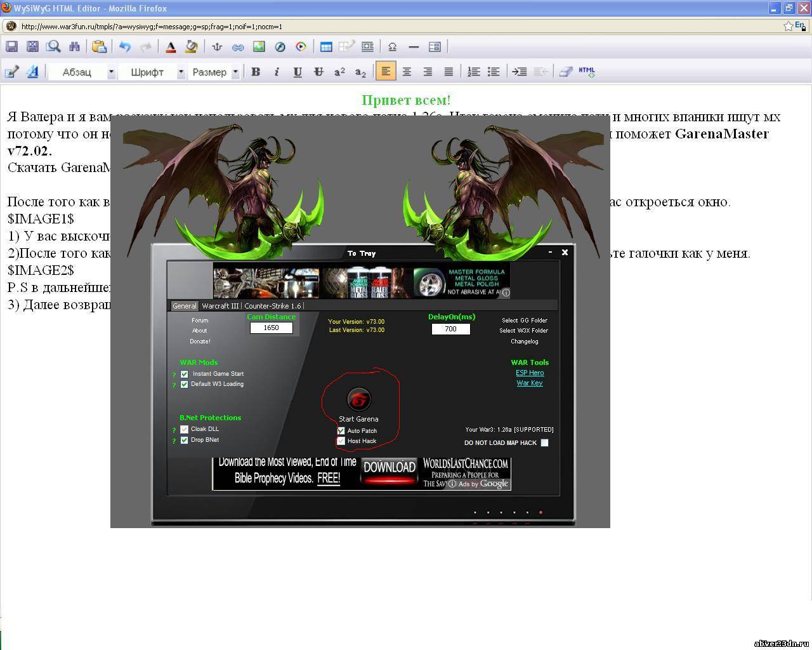812x650 pixels.
Task: Underline the selected text
Action: 298,72
